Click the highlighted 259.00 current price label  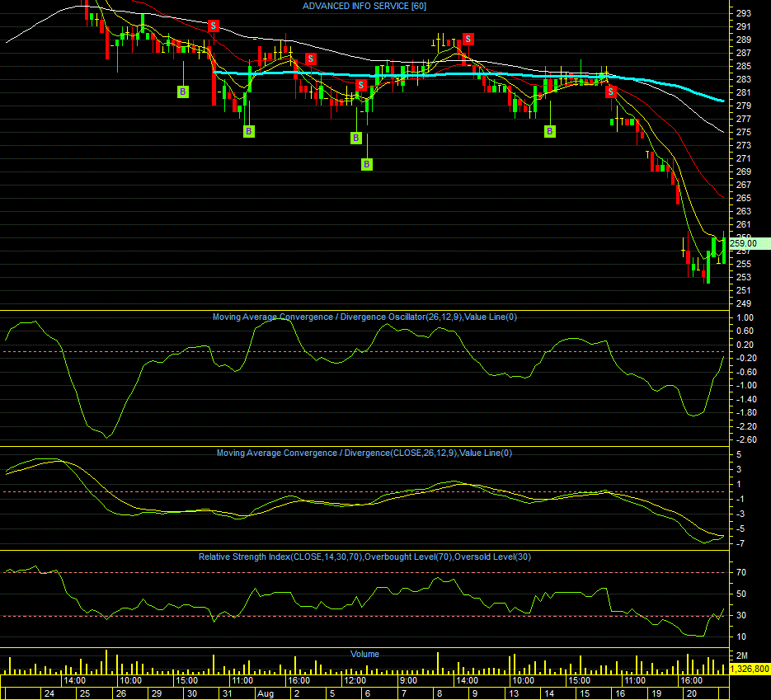pyautogui.click(x=750, y=243)
